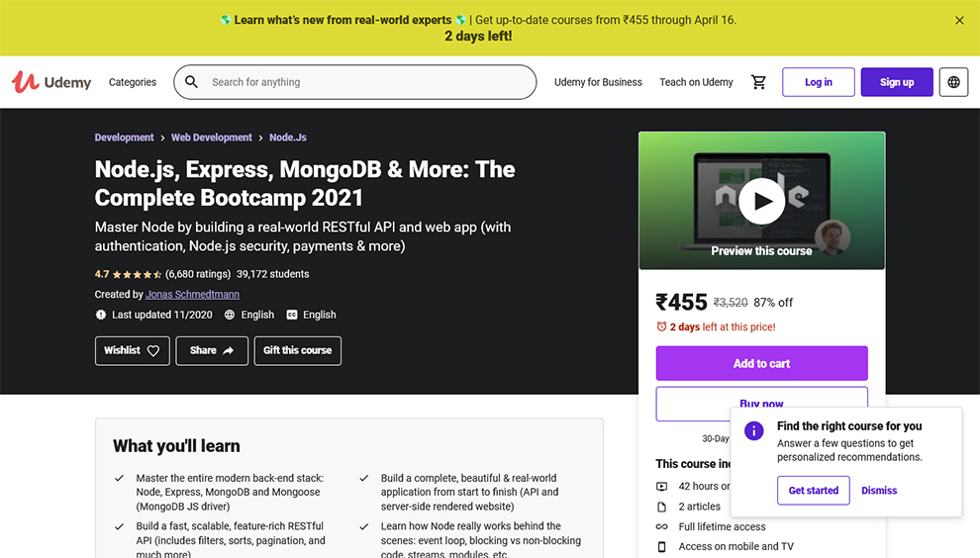This screenshot has height=558, width=980.
Task: Click the ₹455 price
Action: pyautogui.click(x=681, y=303)
